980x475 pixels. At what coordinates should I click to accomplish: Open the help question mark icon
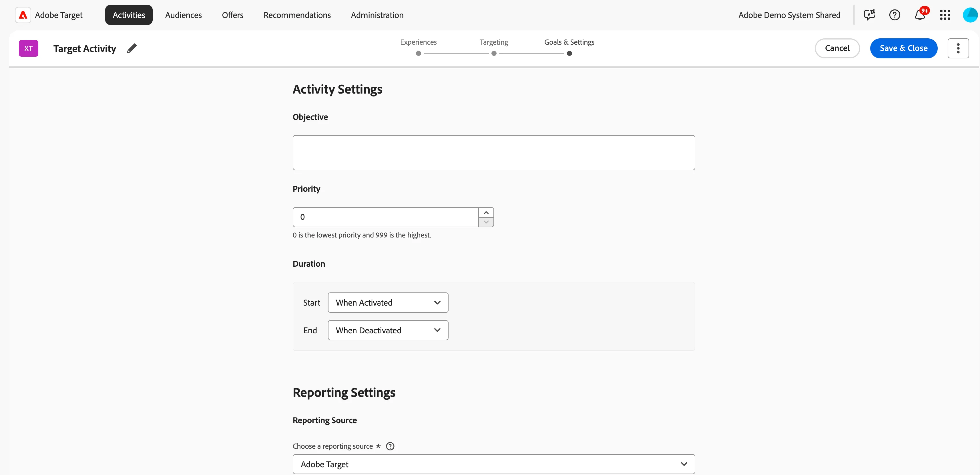895,15
